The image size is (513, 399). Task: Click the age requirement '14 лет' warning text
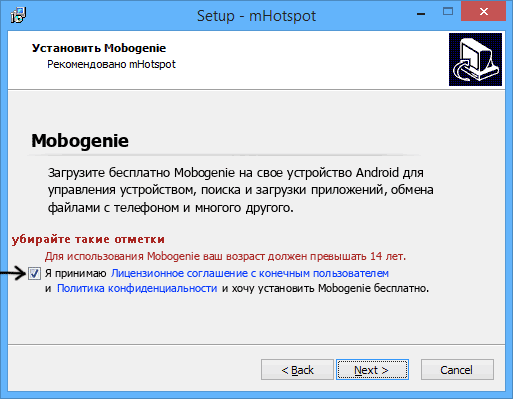click(225, 256)
